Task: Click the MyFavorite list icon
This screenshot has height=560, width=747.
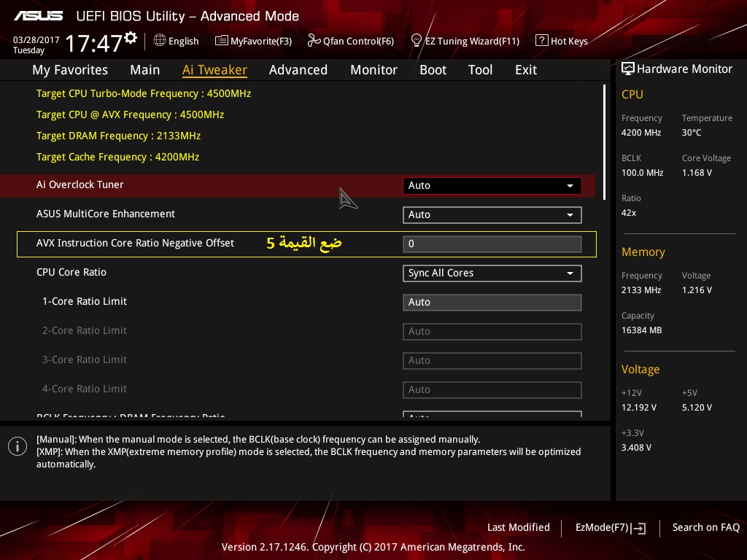Action: tap(221, 41)
